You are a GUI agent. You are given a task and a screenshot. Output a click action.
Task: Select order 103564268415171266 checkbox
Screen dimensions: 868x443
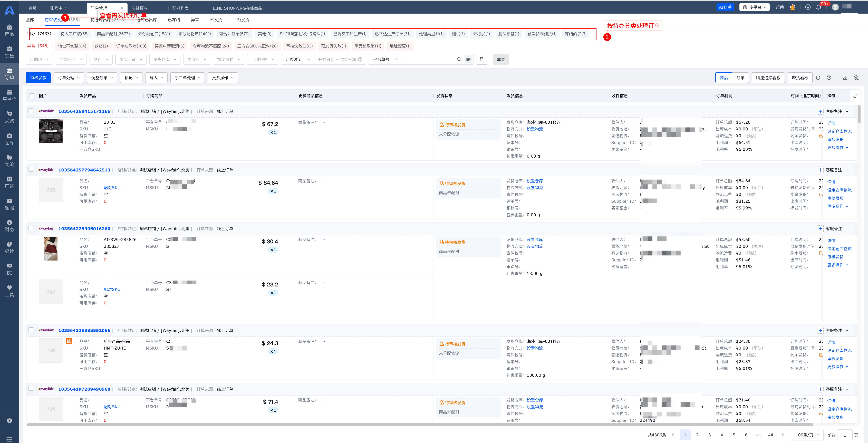click(31, 111)
